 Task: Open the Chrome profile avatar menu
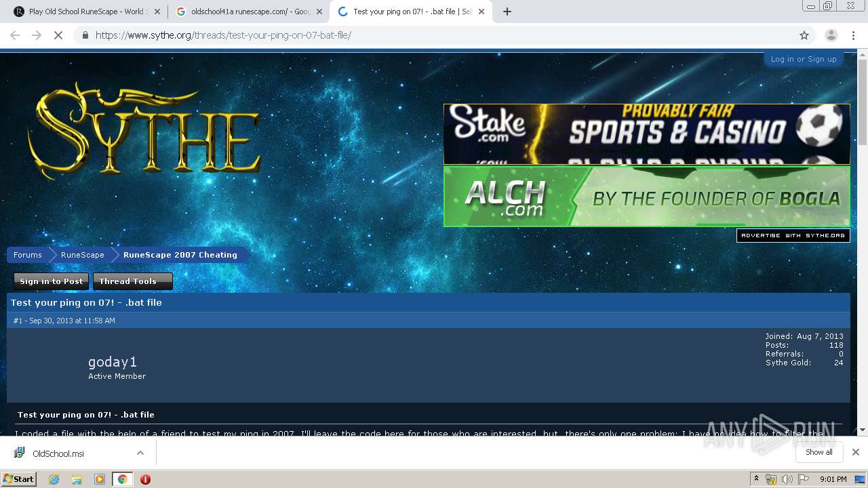tap(831, 35)
